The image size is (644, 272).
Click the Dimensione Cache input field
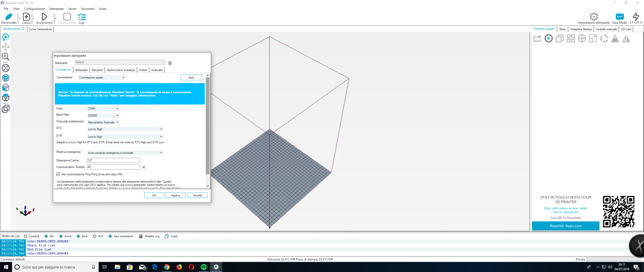coord(113,160)
